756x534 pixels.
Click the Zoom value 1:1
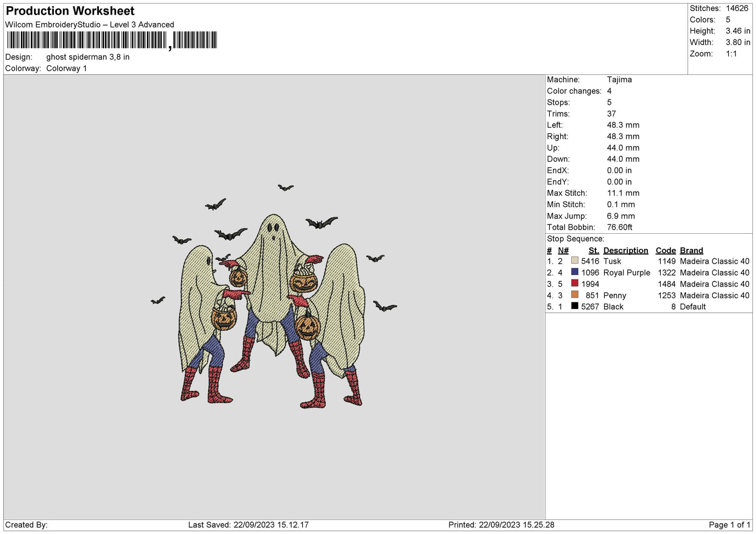731,54
